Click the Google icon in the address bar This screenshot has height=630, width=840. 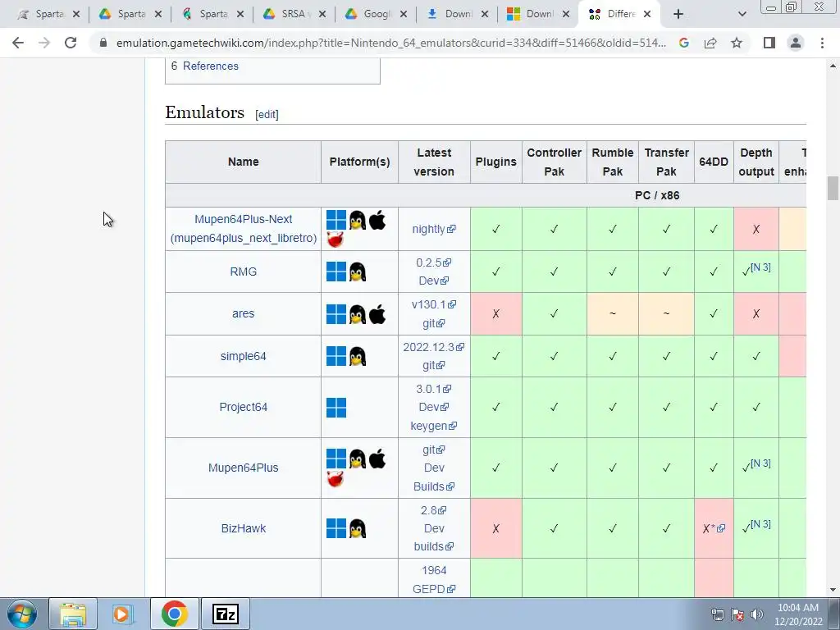pyautogui.click(x=684, y=43)
